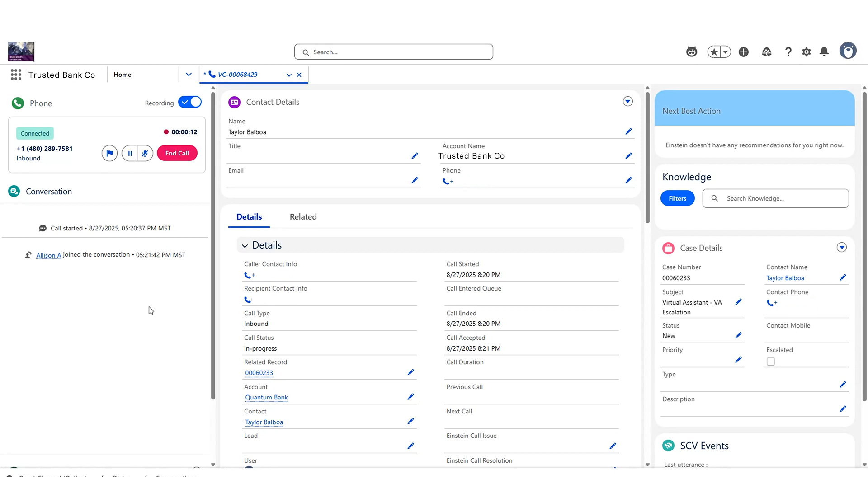This screenshot has height=488, width=868.
Task: Open Quantum Bank account link
Action: pos(266,398)
